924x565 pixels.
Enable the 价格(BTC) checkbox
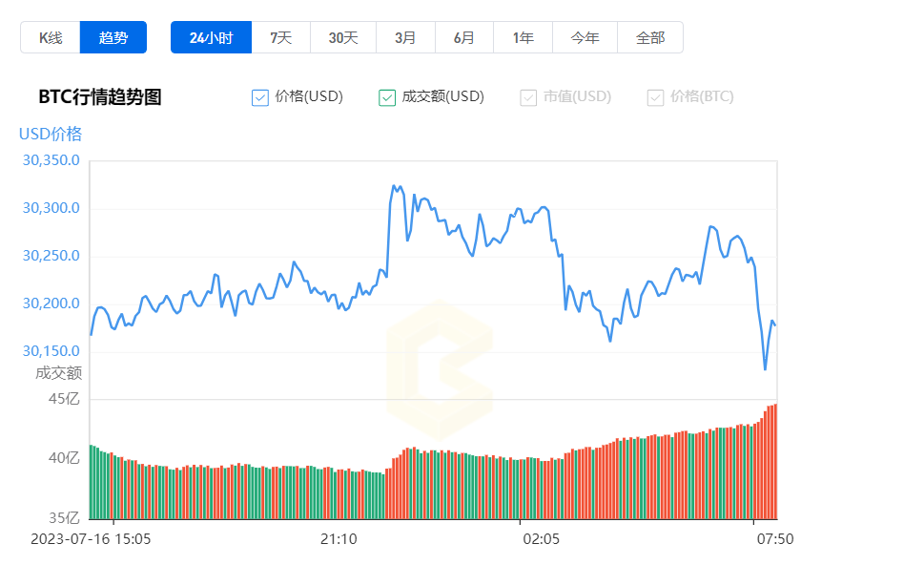click(655, 96)
